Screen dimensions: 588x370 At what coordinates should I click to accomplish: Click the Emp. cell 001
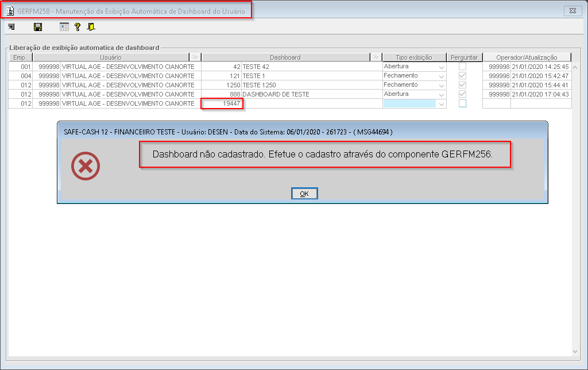[x=21, y=67]
